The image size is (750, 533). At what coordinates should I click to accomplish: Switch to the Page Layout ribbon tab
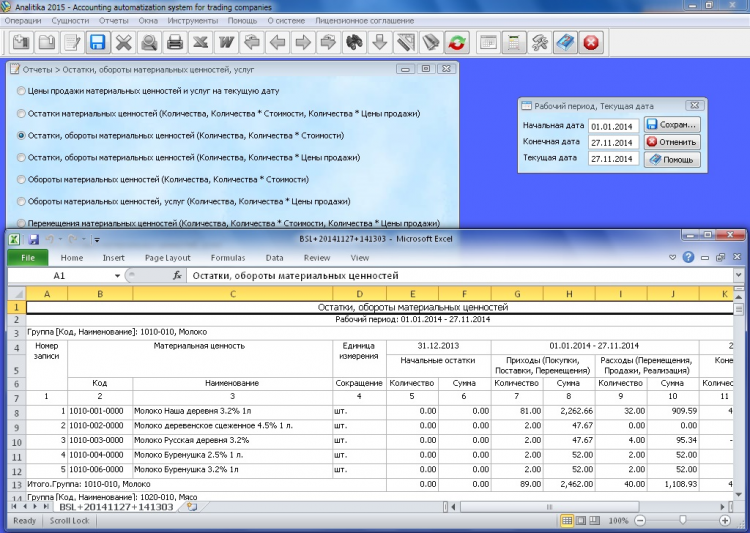167,257
